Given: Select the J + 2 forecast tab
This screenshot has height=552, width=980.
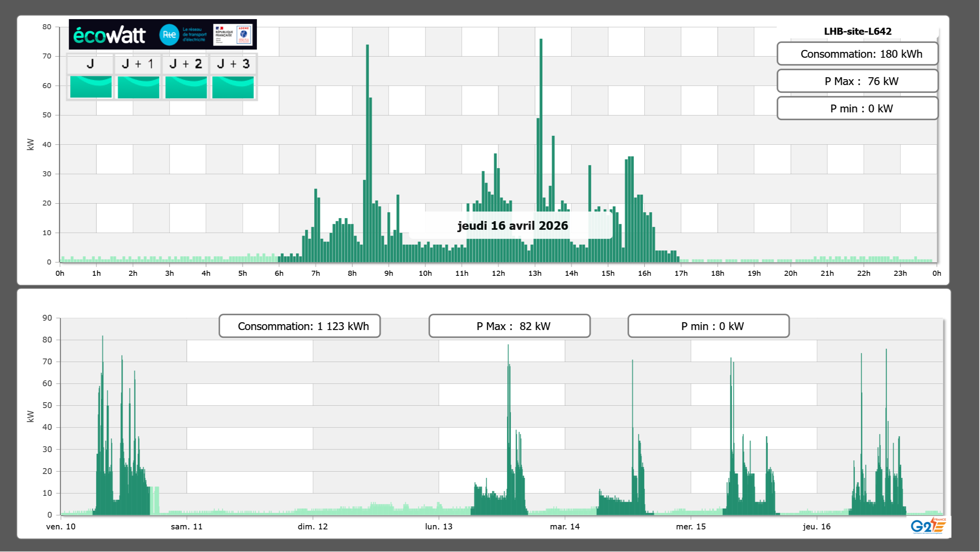Looking at the screenshot, I should [x=185, y=64].
